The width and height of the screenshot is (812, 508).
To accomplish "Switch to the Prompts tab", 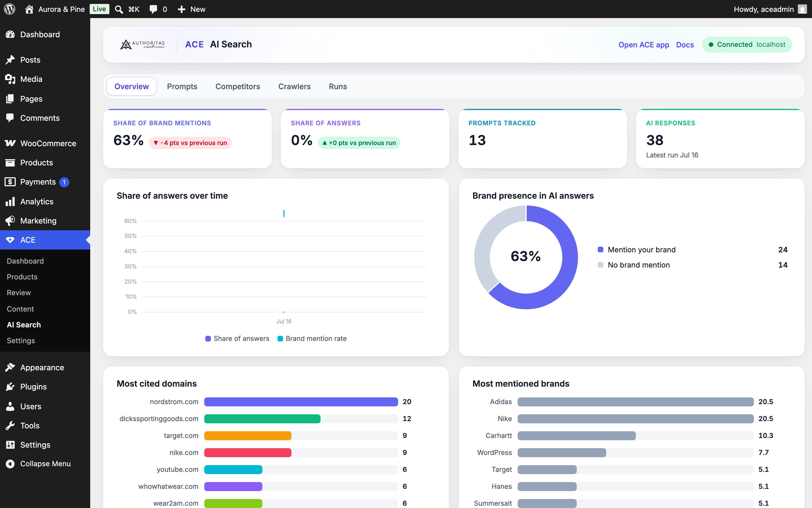I will click(x=182, y=86).
